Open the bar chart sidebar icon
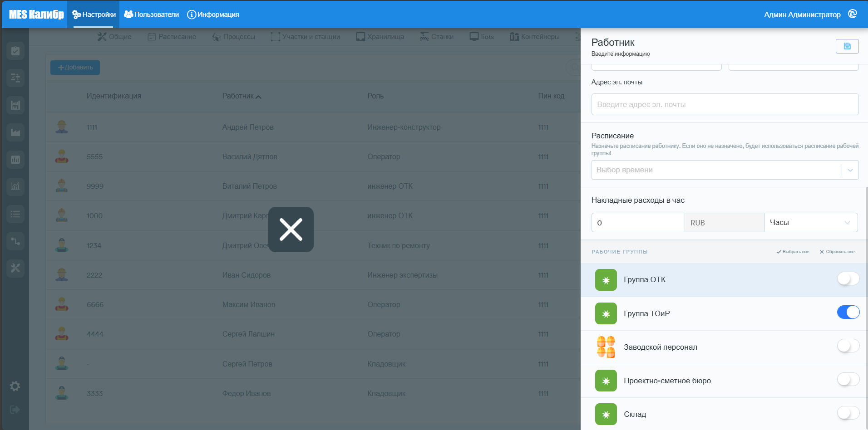This screenshot has width=868, height=430. 15,160
